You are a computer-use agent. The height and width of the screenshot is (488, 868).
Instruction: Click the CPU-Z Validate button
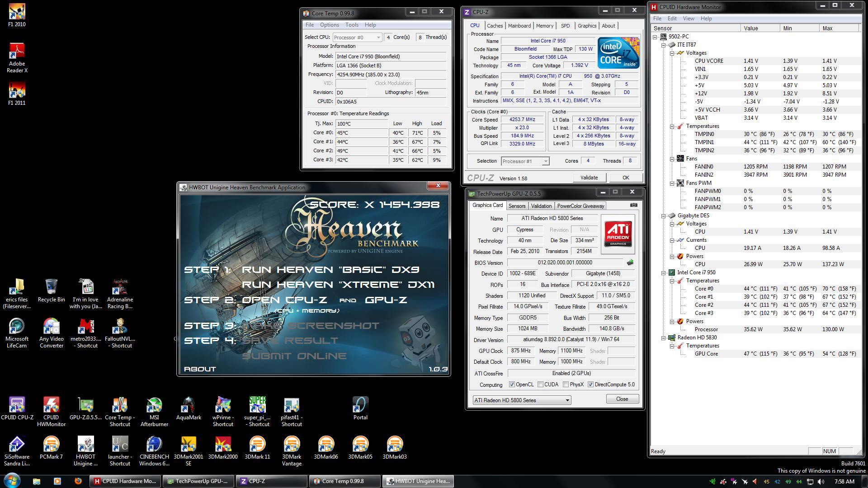point(589,178)
